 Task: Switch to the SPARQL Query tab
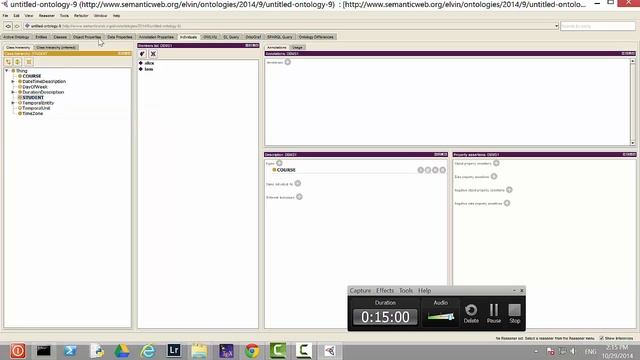[x=280, y=37]
